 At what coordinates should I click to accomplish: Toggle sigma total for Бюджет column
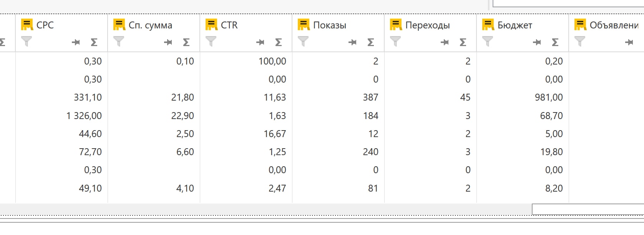555,42
